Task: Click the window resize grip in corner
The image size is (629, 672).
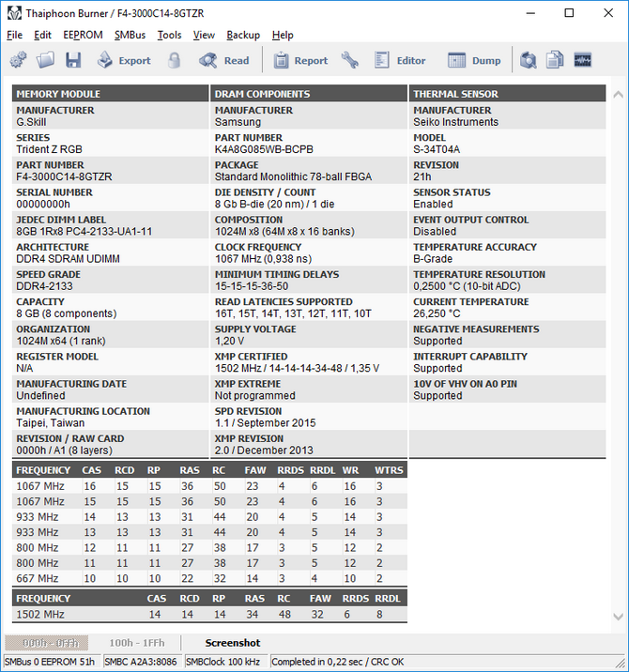Action: click(x=620, y=663)
